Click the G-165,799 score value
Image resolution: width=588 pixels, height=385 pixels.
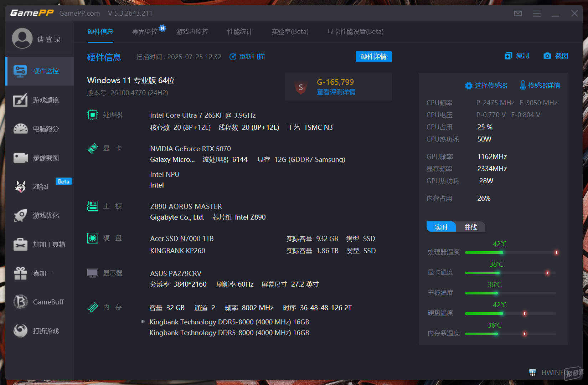tap(335, 82)
